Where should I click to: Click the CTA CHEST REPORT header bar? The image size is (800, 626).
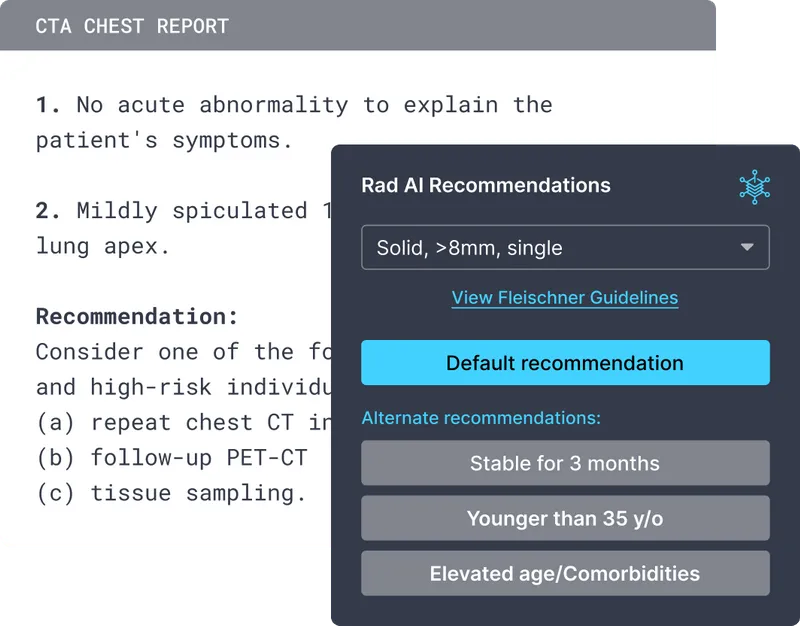pos(358,26)
